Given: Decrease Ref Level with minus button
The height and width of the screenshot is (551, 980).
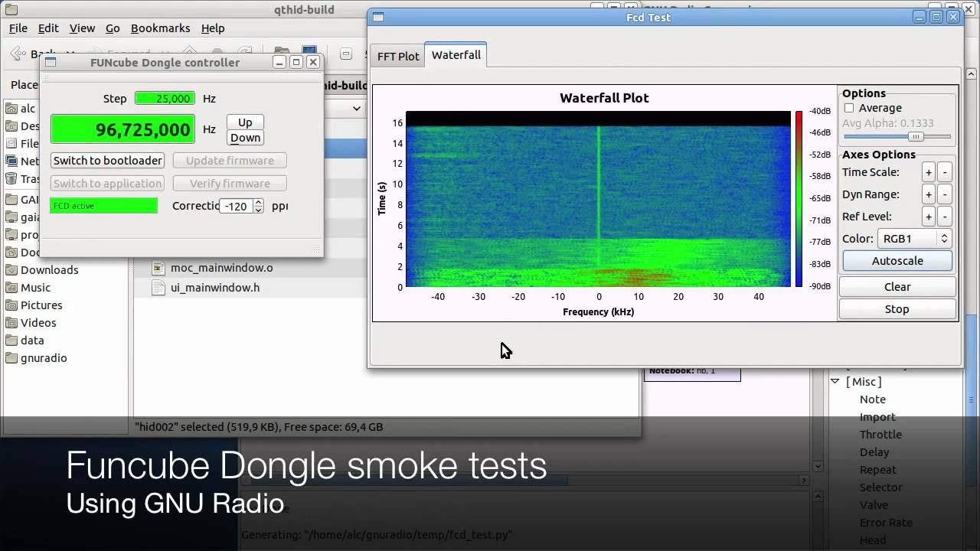Looking at the screenshot, I should pos(944,217).
